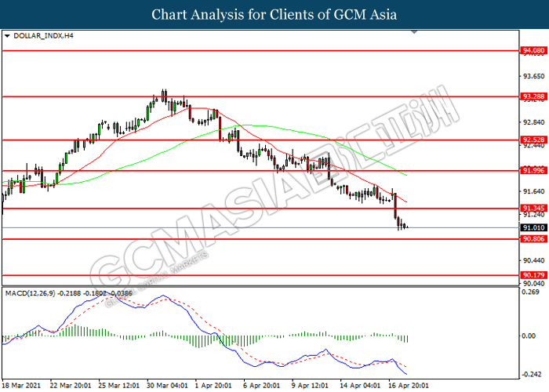Select the 92.528 red price label
Viewport: 549px width, 392px height.
[x=533, y=140]
